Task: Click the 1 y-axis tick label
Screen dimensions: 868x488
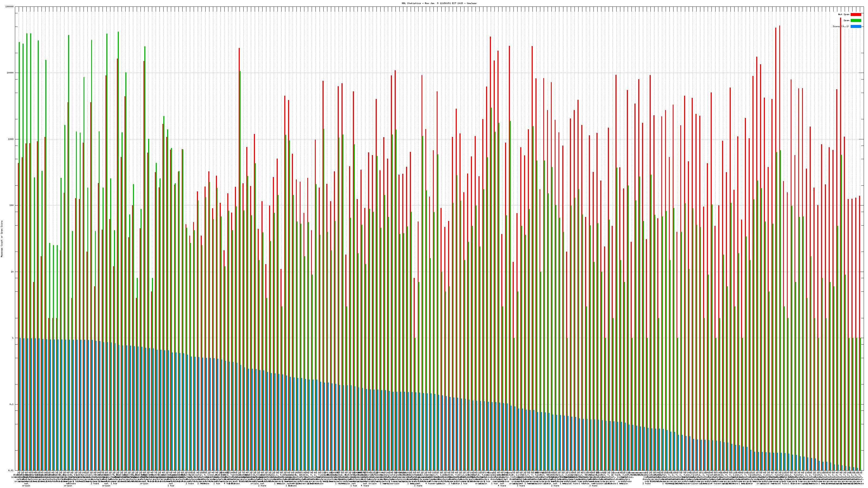Action: click(13, 338)
